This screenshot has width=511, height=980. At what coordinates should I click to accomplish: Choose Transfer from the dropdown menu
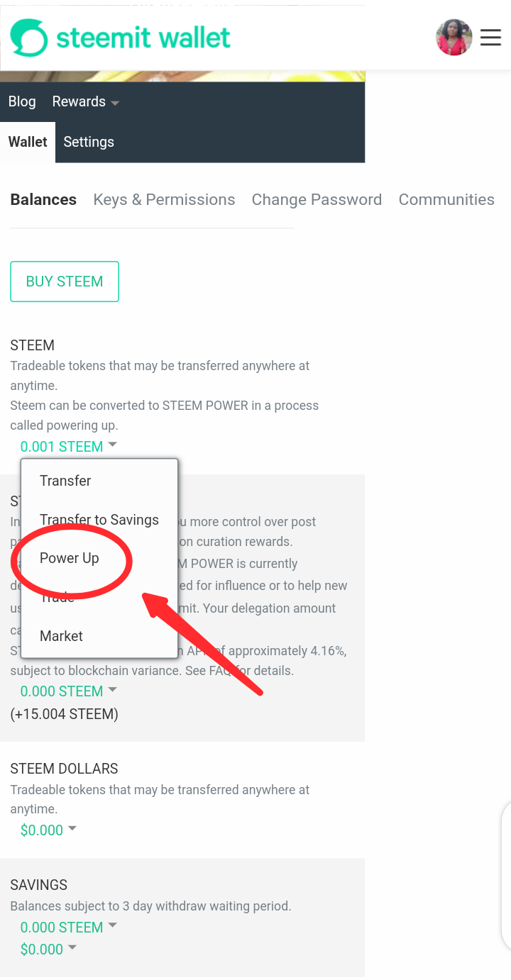tap(65, 481)
